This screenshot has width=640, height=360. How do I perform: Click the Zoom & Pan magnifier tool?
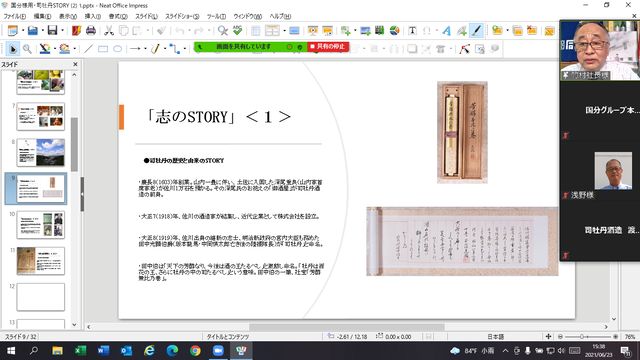(x=27, y=49)
